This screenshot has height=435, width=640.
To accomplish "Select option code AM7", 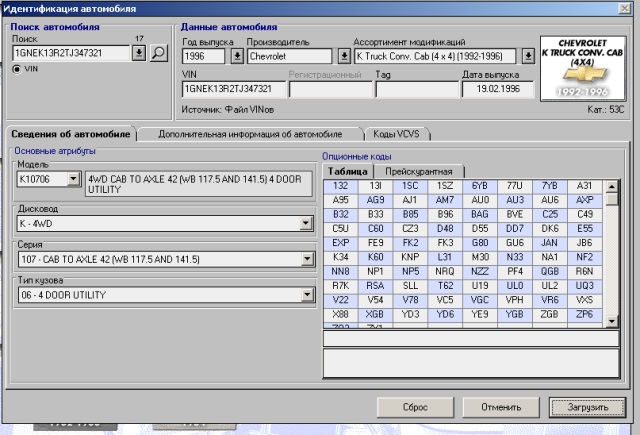I will (445, 200).
